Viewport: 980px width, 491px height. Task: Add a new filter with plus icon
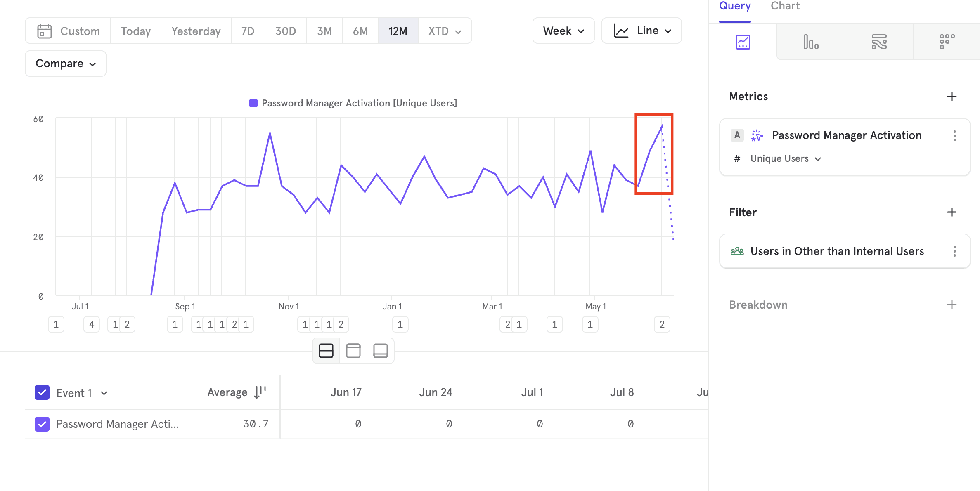point(952,212)
